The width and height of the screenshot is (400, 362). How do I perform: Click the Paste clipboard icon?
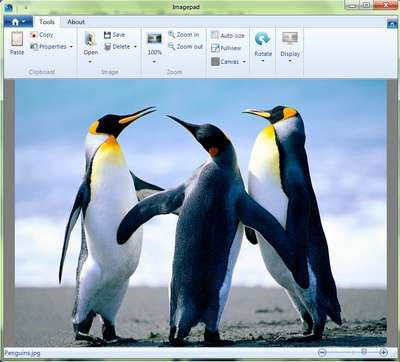[17, 39]
